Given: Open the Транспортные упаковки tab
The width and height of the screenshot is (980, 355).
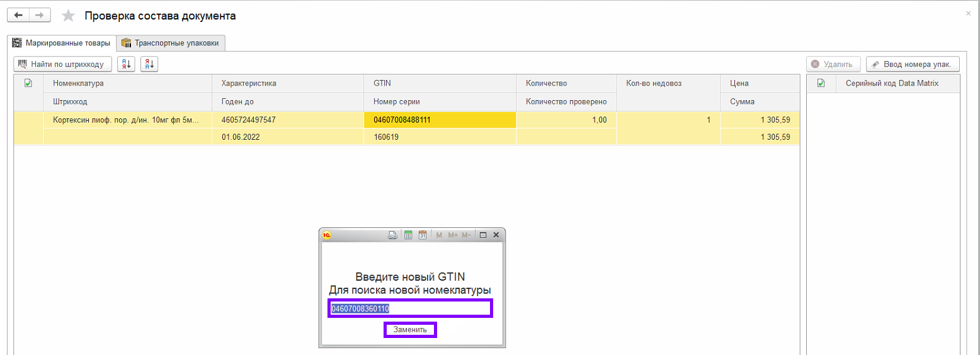Looking at the screenshot, I should pos(171,43).
